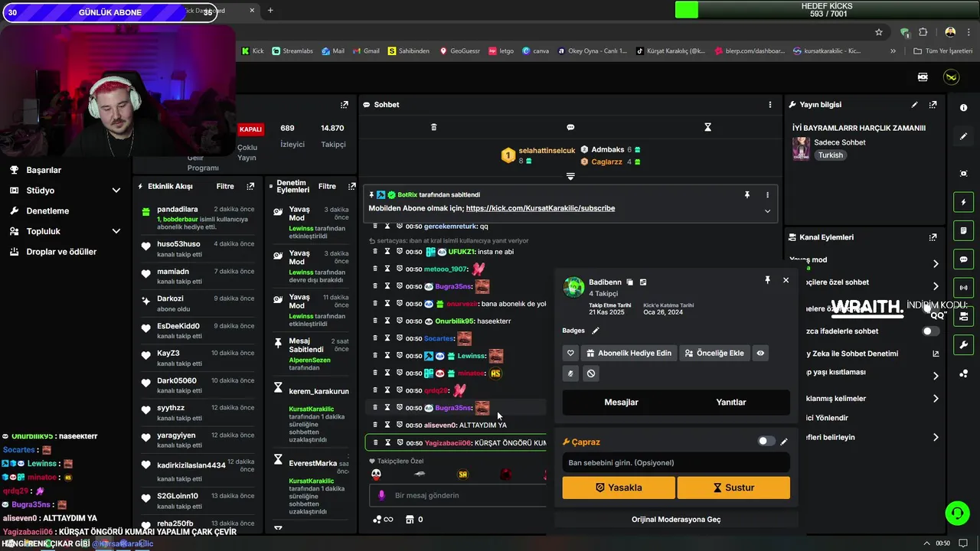Open the Yavaş mod chevron
980x551 pixels.
click(936, 264)
